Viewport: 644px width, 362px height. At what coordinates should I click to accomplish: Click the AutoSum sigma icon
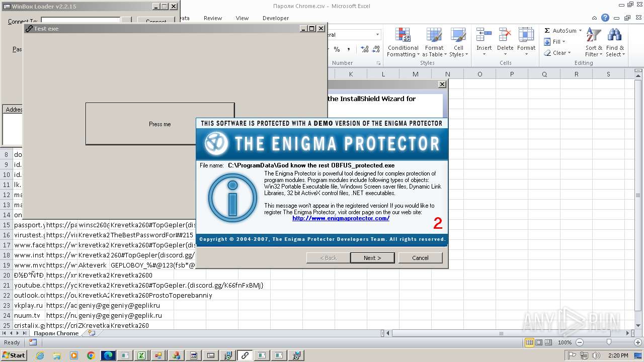coord(547,31)
